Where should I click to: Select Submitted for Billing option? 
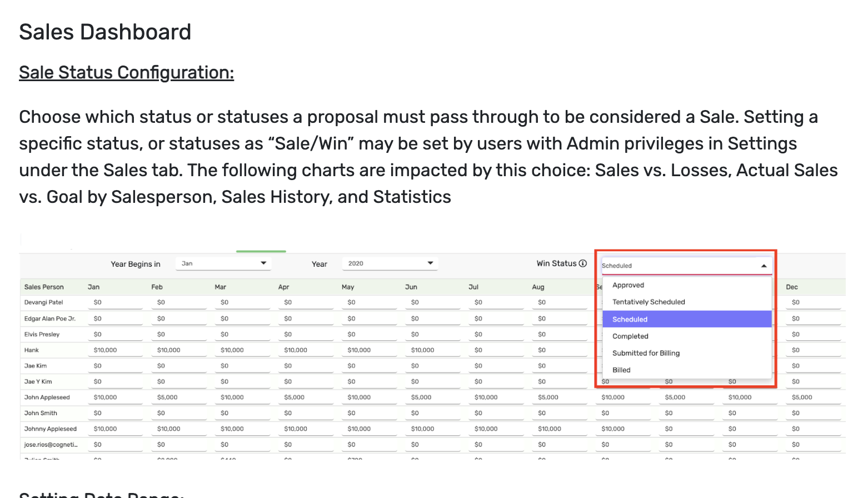click(646, 353)
